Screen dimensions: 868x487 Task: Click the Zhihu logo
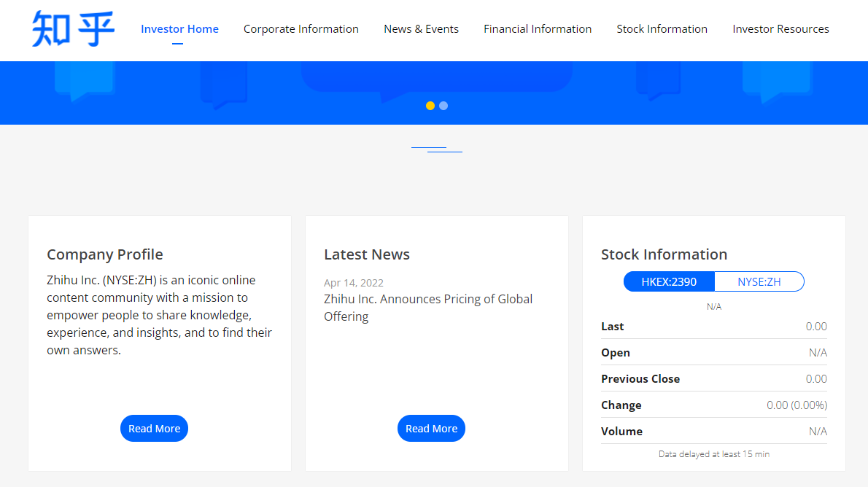pyautogui.click(x=73, y=29)
